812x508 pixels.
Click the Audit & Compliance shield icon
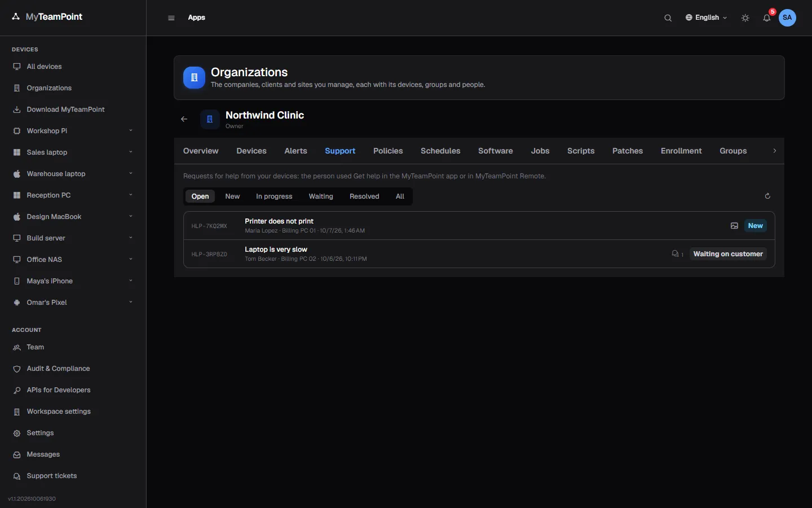(x=17, y=369)
